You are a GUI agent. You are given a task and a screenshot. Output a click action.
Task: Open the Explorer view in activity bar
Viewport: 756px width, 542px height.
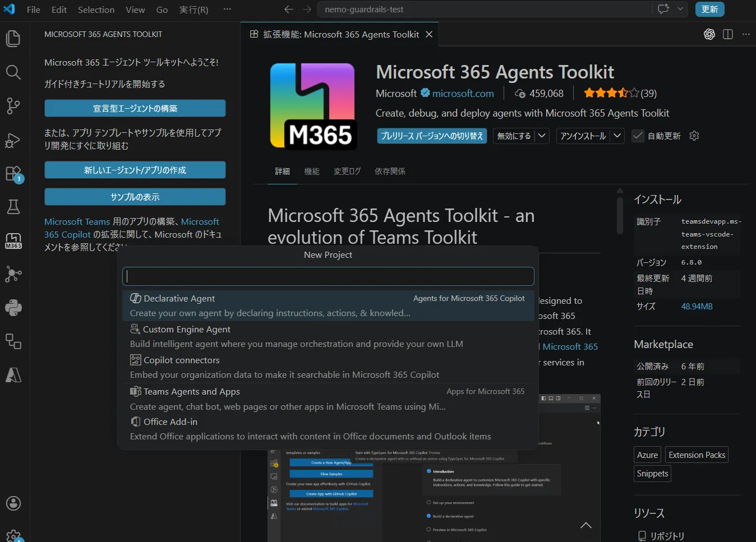(13, 38)
